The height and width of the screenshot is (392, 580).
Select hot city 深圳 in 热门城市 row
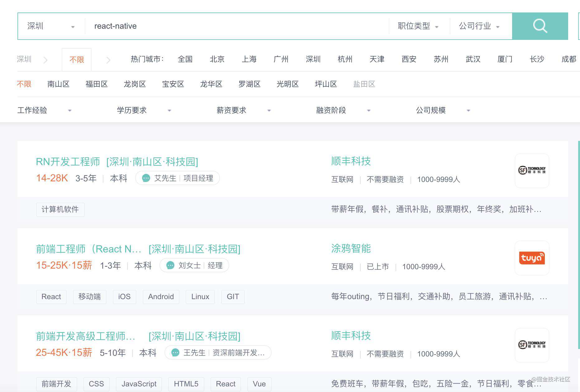(313, 59)
